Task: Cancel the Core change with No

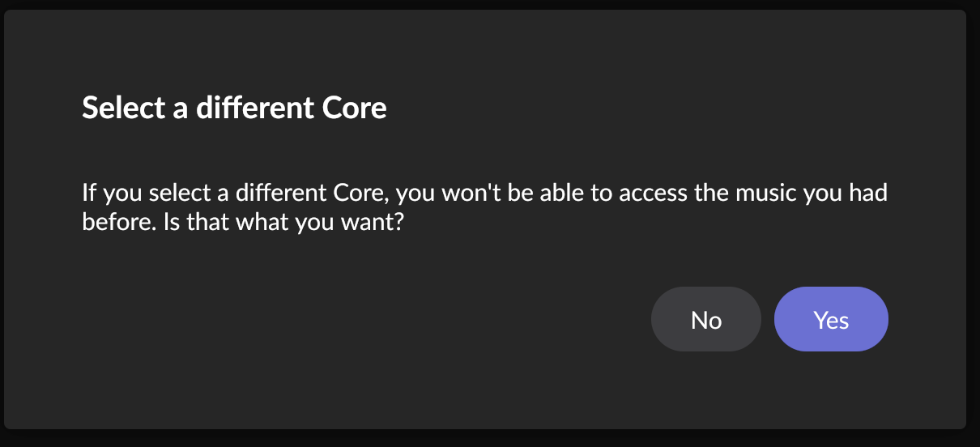Action: 705,320
